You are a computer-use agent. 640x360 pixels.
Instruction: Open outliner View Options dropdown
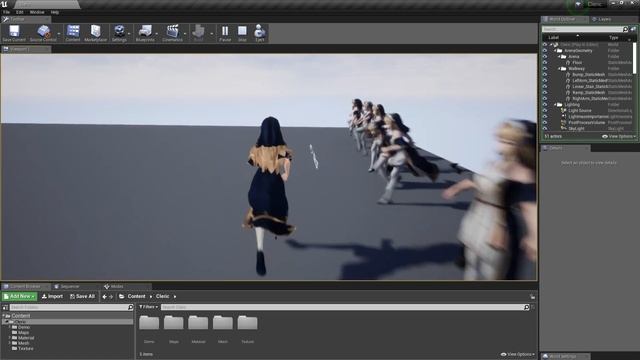coord(619,136)
